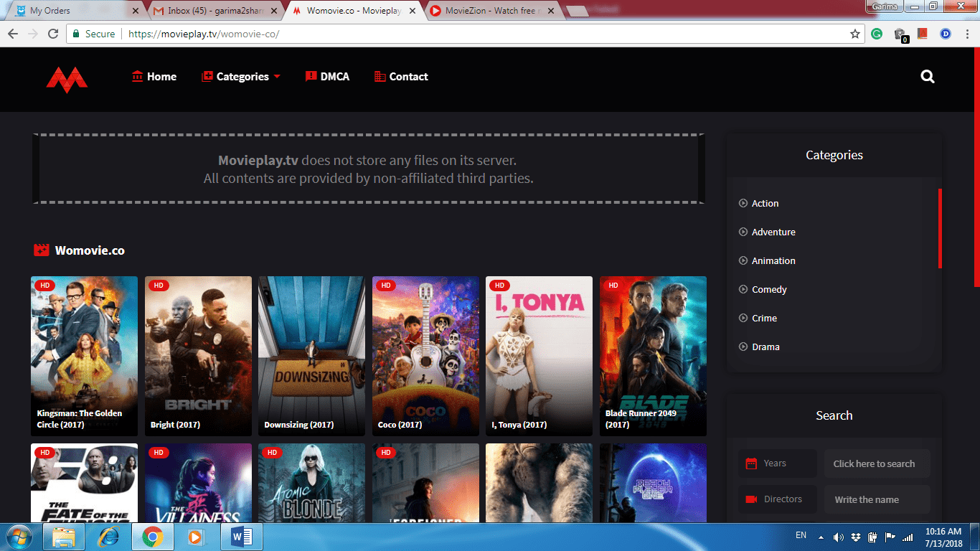Click the Garima Chrome profile button
Image resolution: width=980 pixels, height=551 pixels.
pyautogui.click(x=884, y=6)
